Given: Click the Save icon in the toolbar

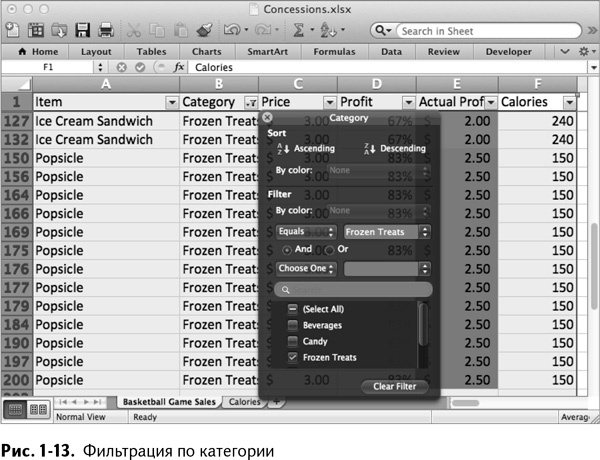Looking at the screenshot, I should [x=81, y=31].
